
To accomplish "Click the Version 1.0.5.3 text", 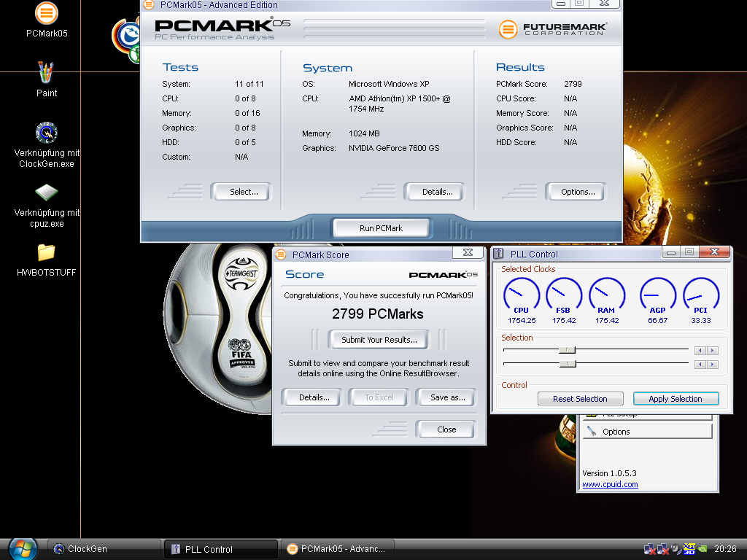I will 609,473.
